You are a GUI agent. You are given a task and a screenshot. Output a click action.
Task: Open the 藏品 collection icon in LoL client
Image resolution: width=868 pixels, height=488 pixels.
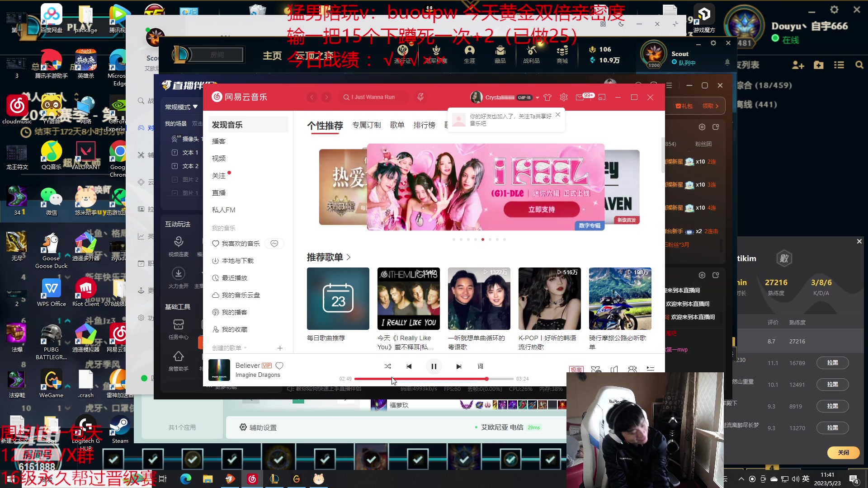pos(500,54)
